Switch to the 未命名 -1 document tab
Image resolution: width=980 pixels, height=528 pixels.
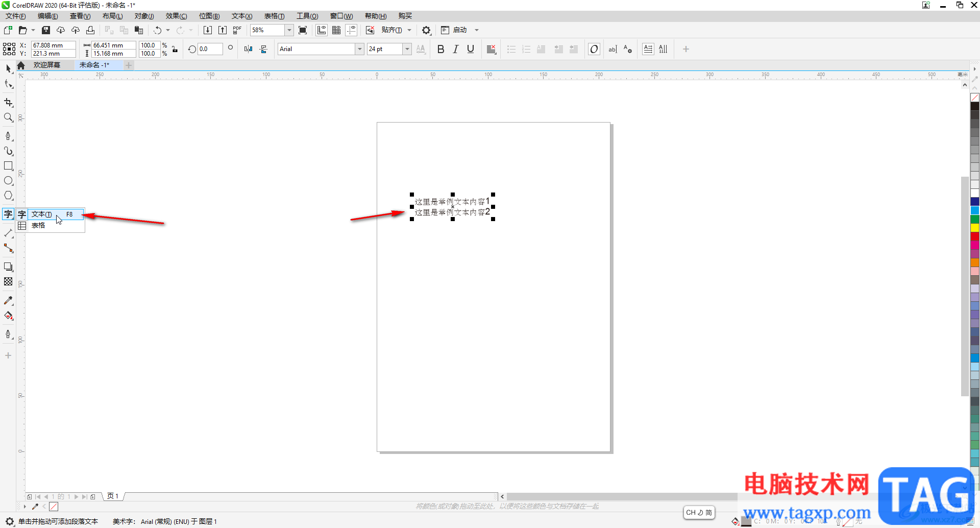click(94, 65)
